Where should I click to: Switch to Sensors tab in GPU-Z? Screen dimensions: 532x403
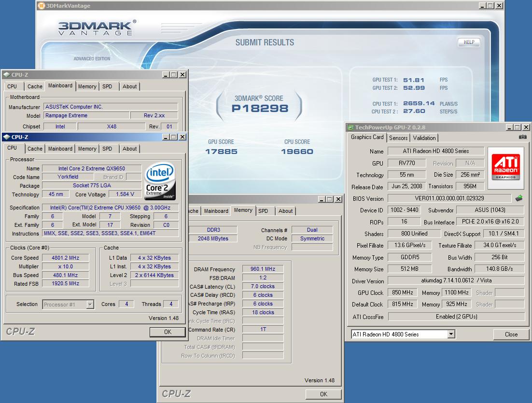[398, 138]
